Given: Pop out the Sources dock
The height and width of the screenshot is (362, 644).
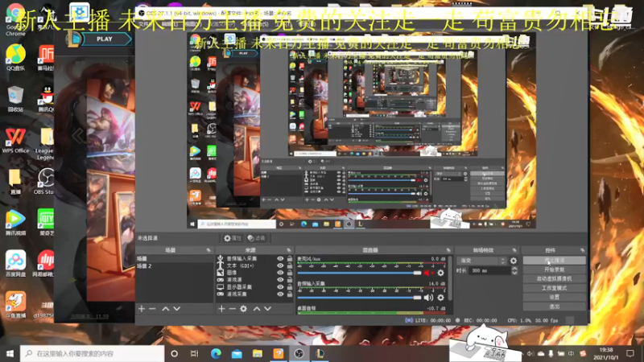Looking at the screenshot, I should 289,250.
